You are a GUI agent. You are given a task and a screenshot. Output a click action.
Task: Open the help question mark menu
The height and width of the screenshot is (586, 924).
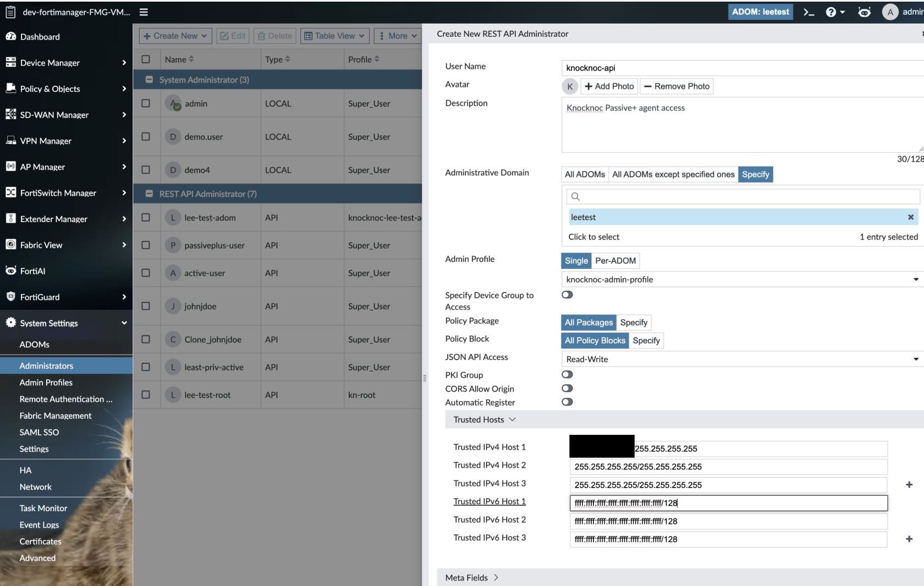(835, 12)
